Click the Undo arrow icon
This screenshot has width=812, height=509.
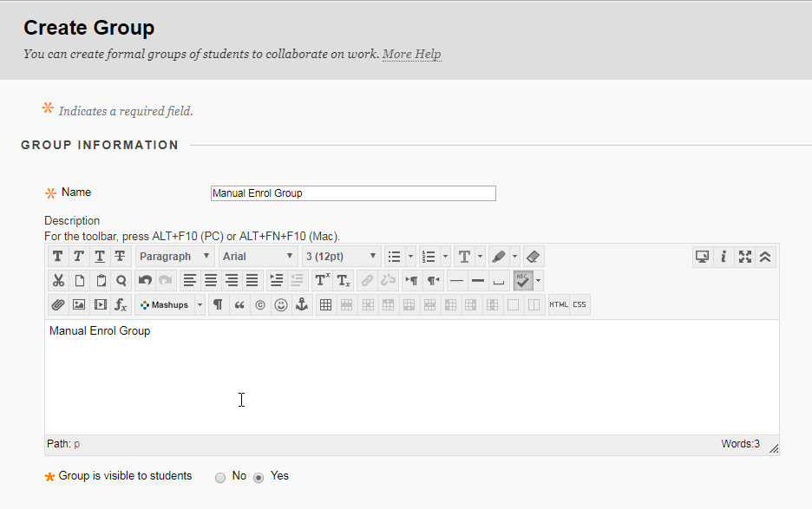[x=145, y=281]
